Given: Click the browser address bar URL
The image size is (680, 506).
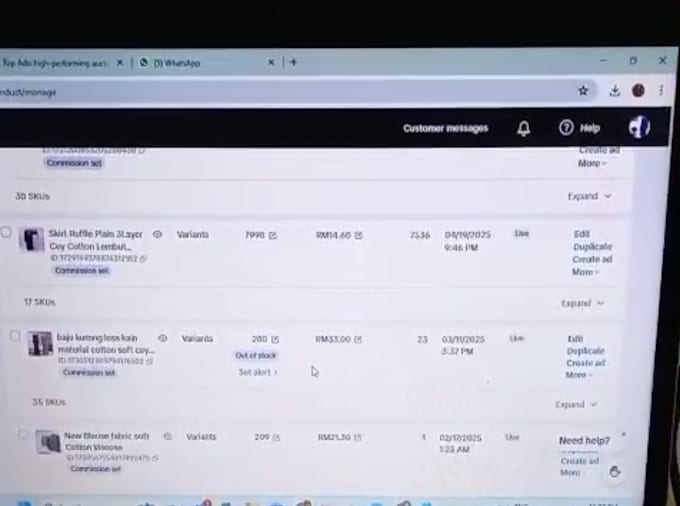Looking at the screenshot, I should (28, 92).
